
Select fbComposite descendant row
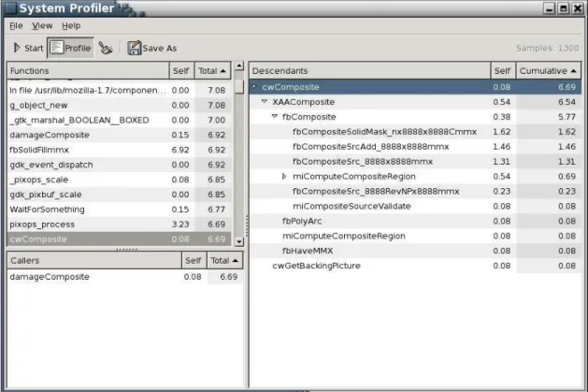(415, 117)
